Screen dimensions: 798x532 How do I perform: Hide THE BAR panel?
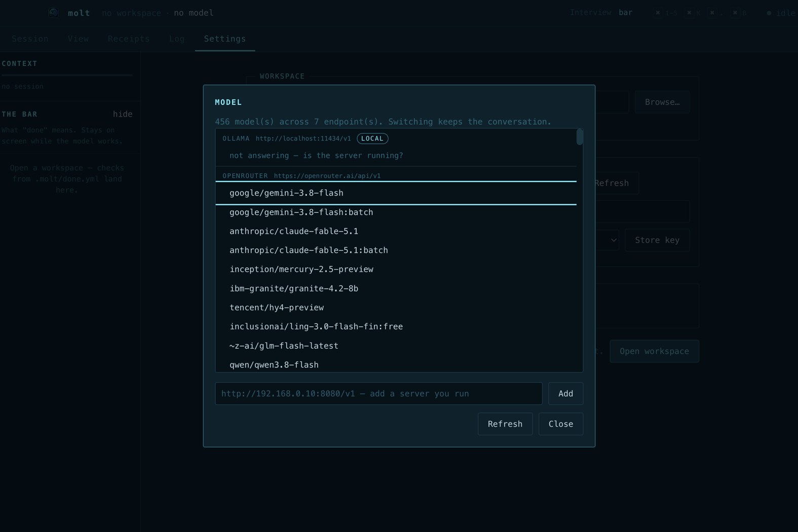(x=123, y=115)
